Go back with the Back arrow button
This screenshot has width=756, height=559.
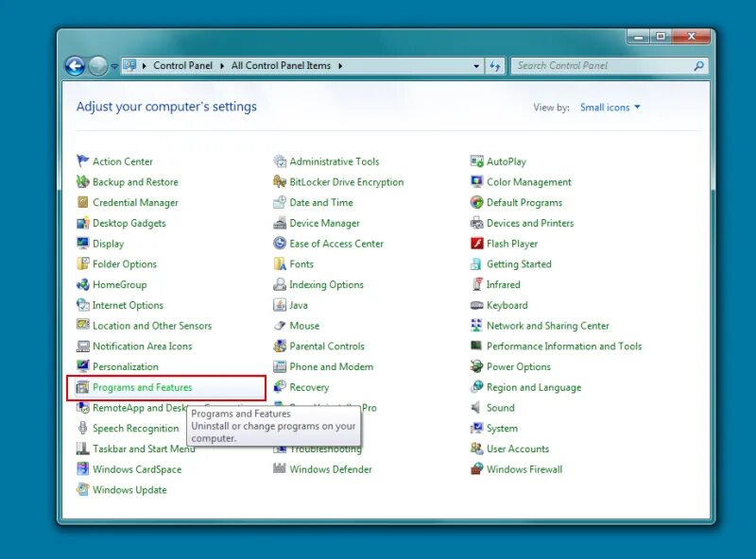click(76, 66)
